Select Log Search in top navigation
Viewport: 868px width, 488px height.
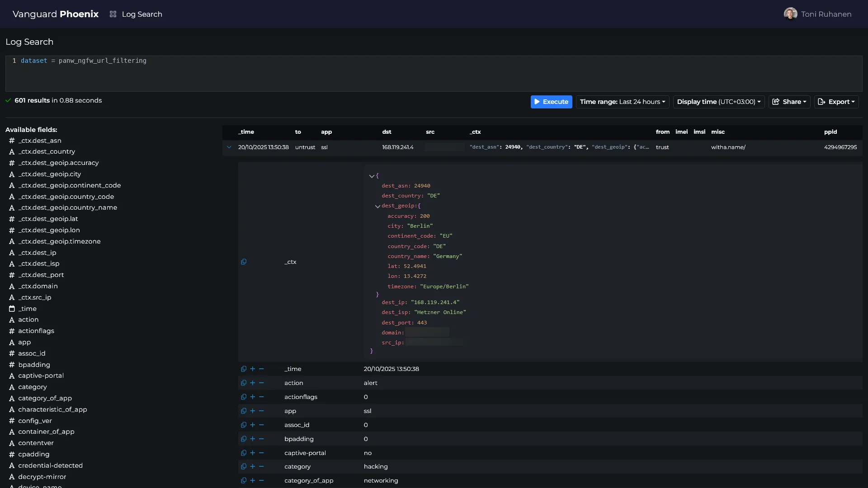pos(142,14)
